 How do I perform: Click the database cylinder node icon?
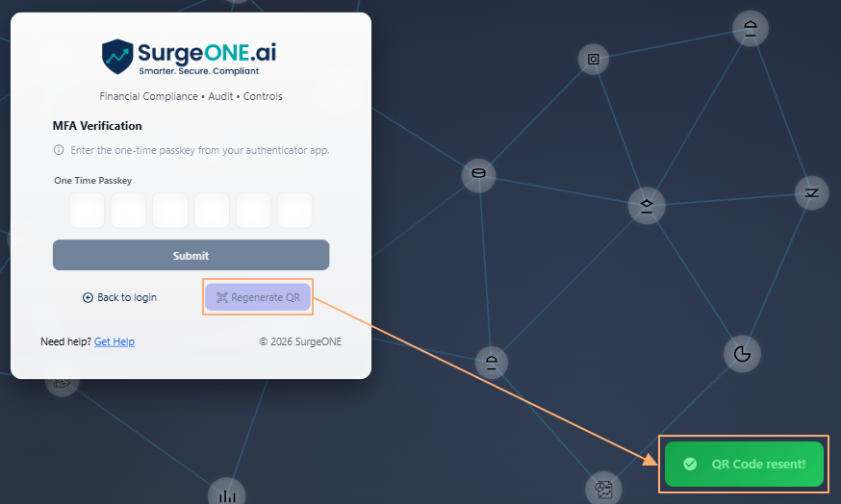pos(478,174)
